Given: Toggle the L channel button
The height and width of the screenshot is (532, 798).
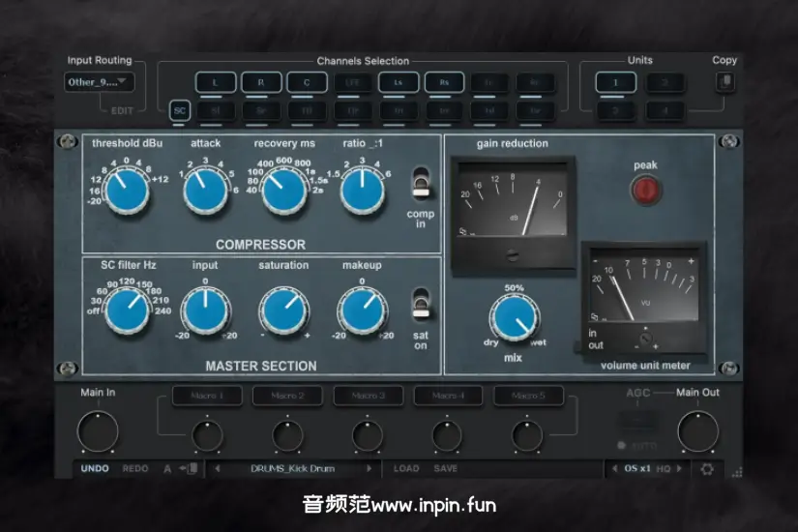Looking at the screenshot, I should 216,82.
